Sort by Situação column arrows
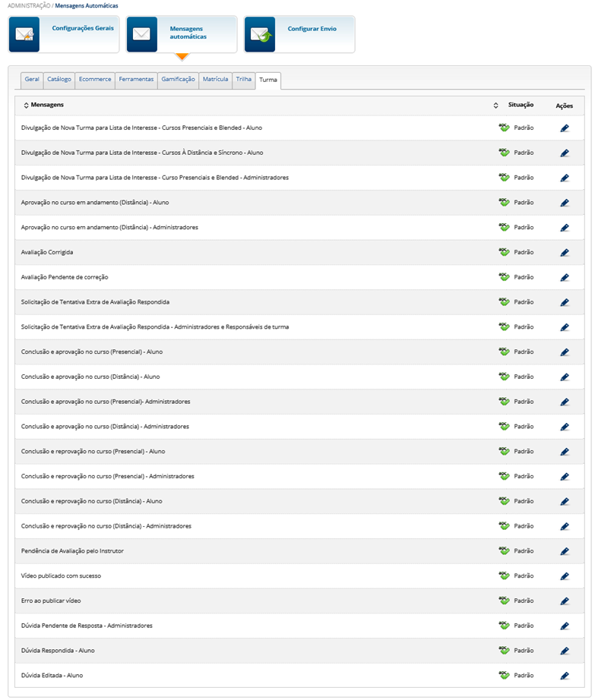The height and width of the screenshot is (700, 598). [495, 105]
